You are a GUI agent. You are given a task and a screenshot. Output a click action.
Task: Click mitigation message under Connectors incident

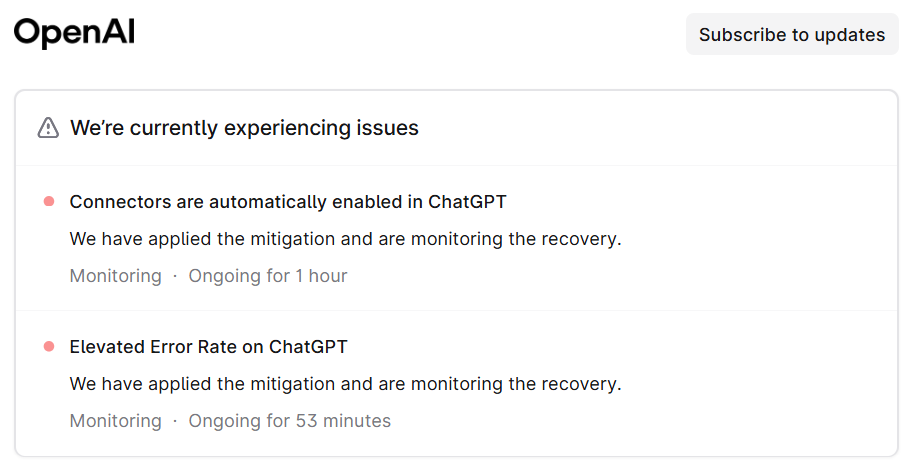(x=345, y=239)
